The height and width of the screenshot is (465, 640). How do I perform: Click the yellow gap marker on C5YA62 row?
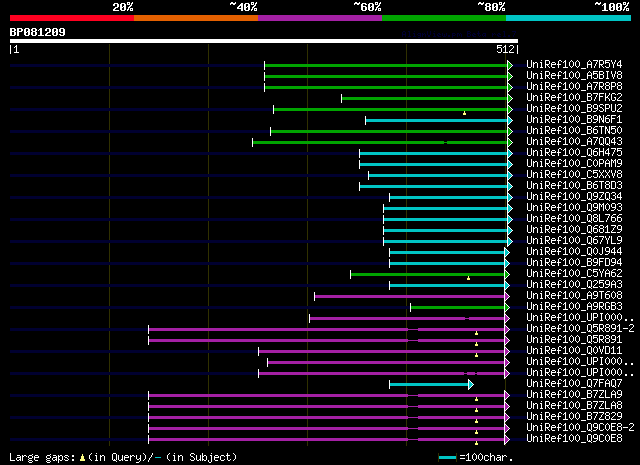point(469,278)
